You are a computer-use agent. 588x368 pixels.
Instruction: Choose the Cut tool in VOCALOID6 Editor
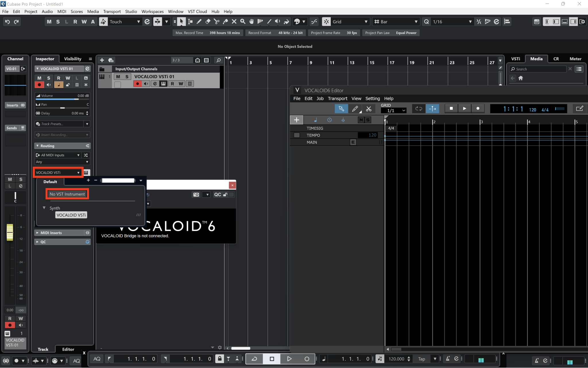[x=368, y=108]
